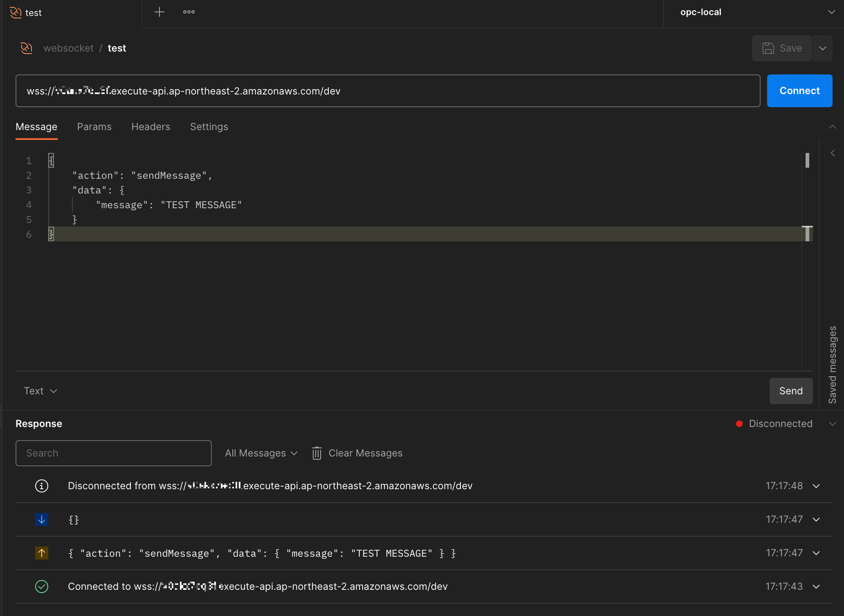Switch to the Params tab
844x616 pixels.
coord(94,127)
